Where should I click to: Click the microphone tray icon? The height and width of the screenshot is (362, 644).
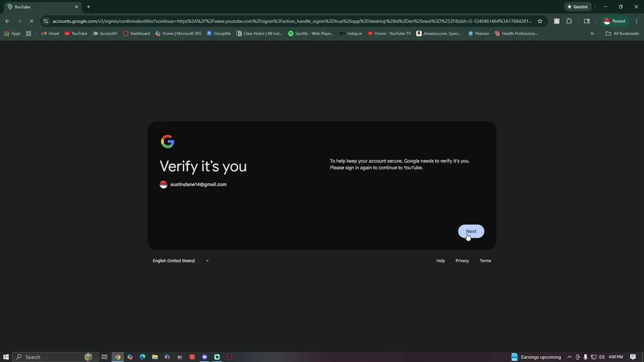[585, 357]
